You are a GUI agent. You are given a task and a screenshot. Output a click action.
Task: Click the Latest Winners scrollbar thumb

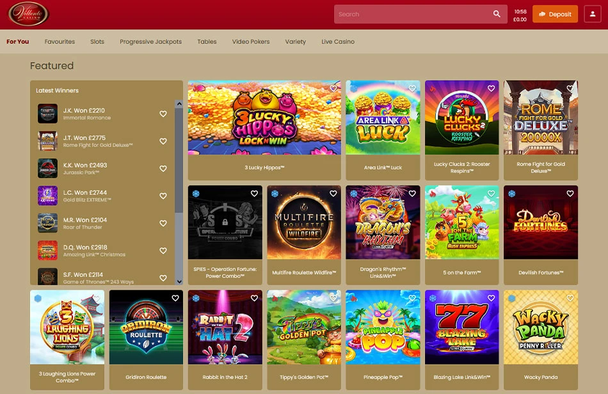click(179, 160)
